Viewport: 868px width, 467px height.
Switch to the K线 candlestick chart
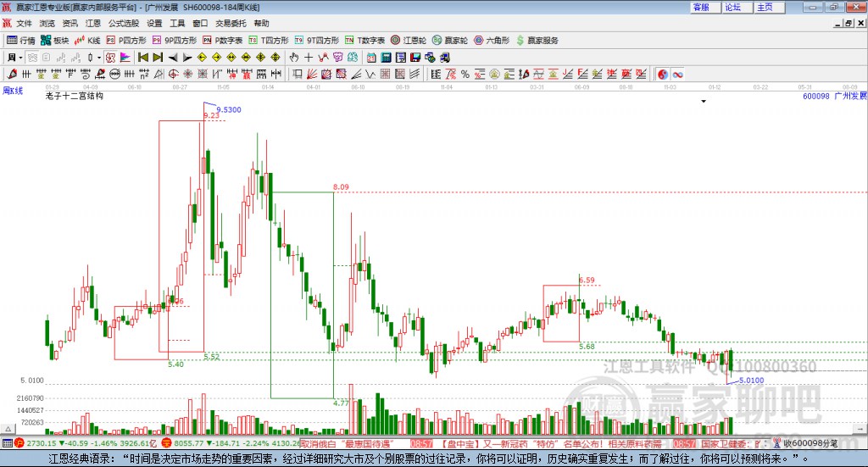pyautogui.click(x=87, y=41)
